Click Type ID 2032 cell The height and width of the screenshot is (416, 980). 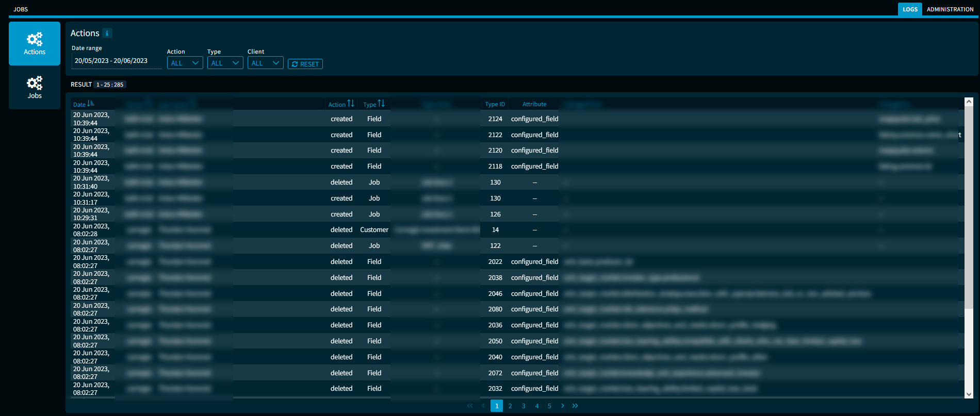coord(495,389)
